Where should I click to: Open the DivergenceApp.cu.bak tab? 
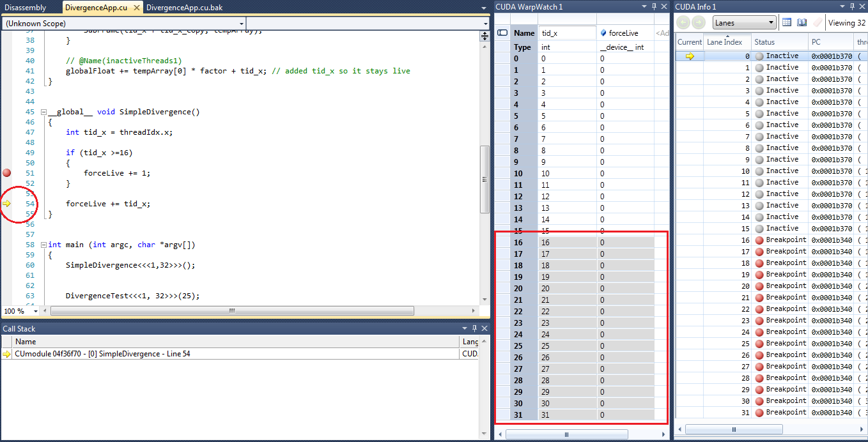[184, 8]
